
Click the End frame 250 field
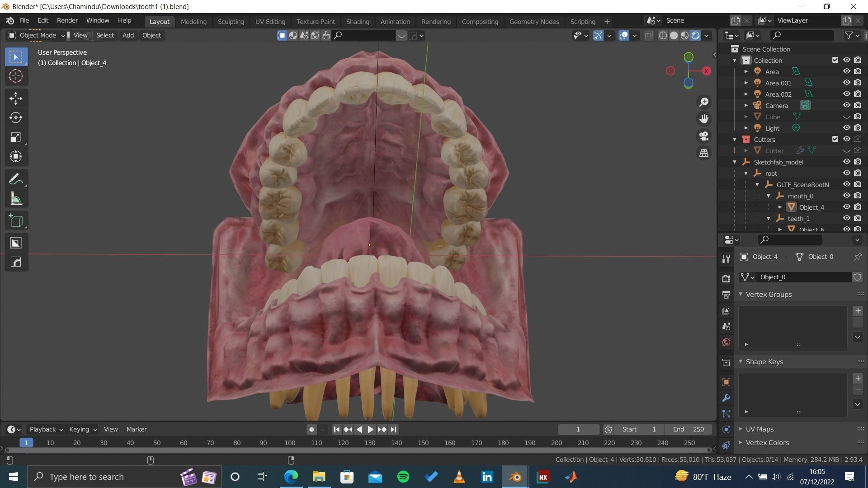coord(688,429)
